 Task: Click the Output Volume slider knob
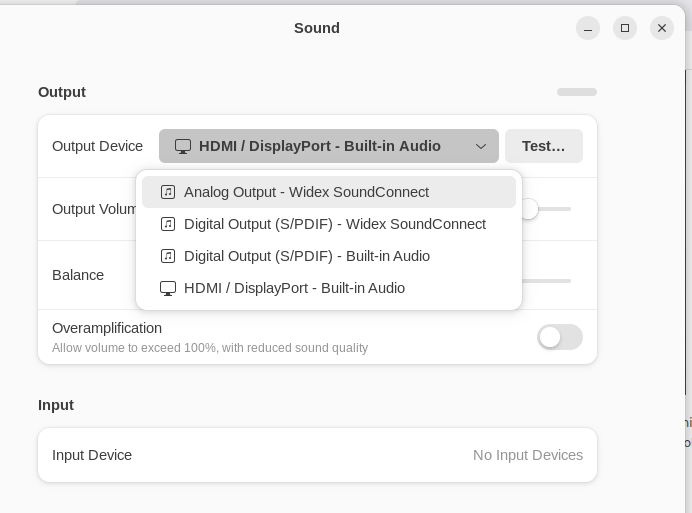pyautogui.click(x=530, y=209)
